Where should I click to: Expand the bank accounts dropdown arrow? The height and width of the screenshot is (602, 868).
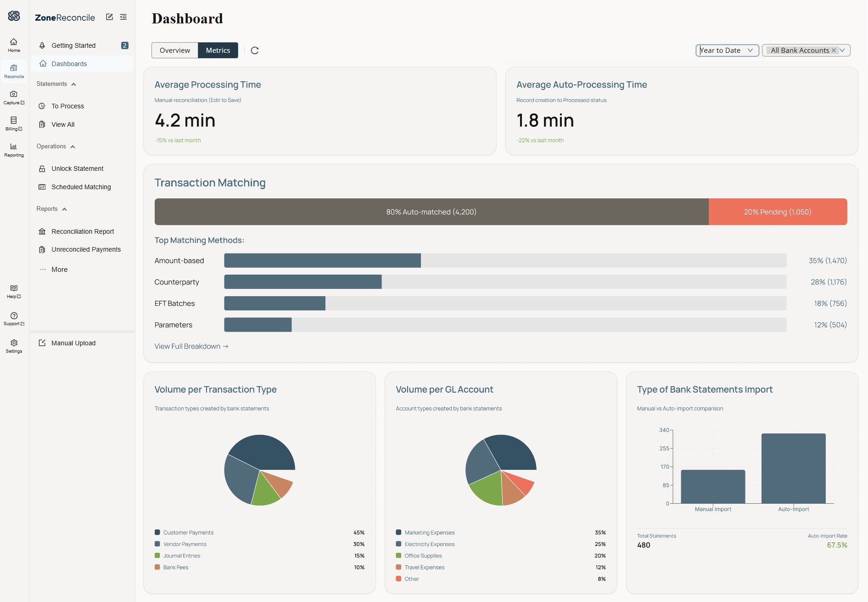point(842,51)
